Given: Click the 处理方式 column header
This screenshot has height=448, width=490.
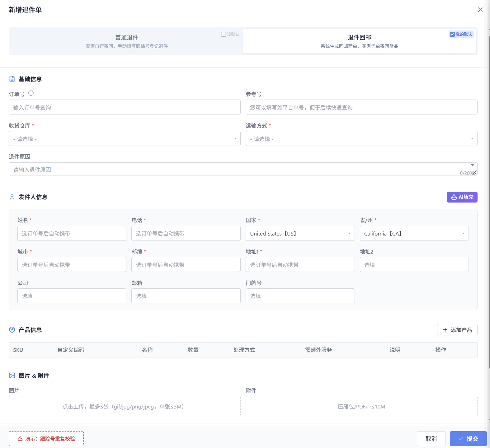Looking at the screenshot, I should click(244, 350).
